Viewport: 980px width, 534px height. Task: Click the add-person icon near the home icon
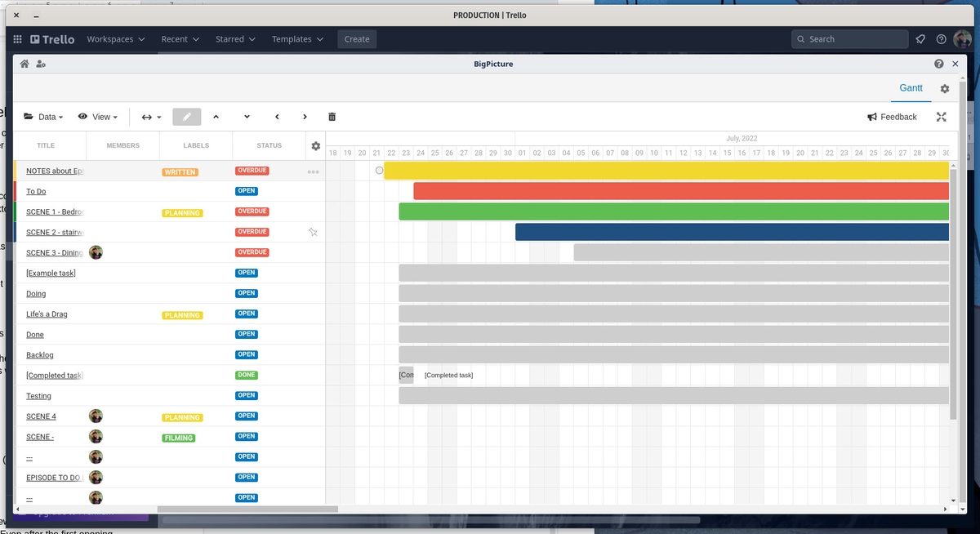point(41,63)
